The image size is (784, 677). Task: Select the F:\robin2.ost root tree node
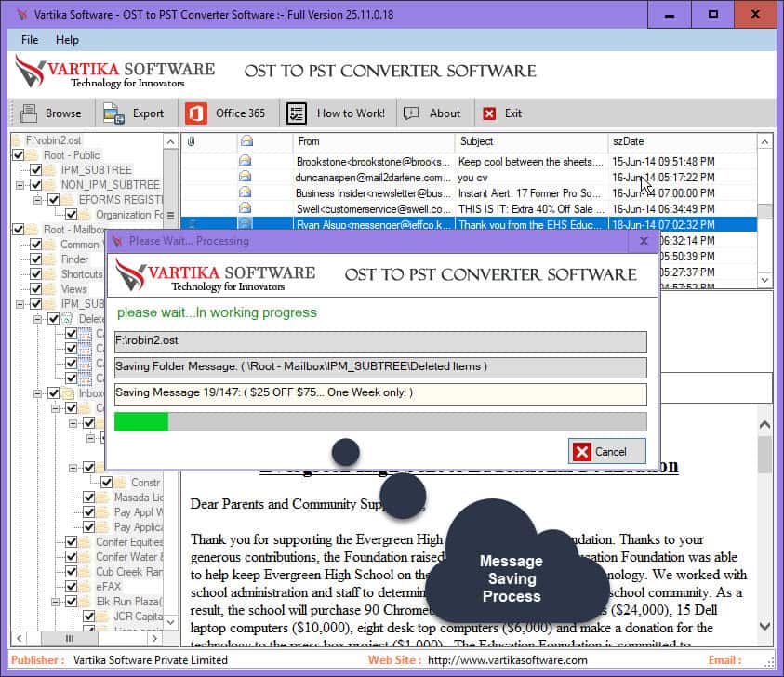pos(53,140)
